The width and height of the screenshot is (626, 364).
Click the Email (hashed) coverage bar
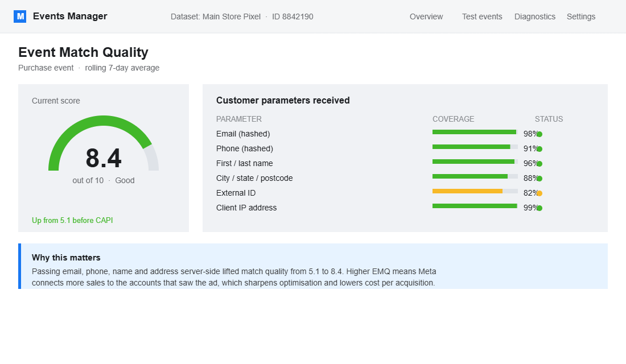tap(475, 132)
